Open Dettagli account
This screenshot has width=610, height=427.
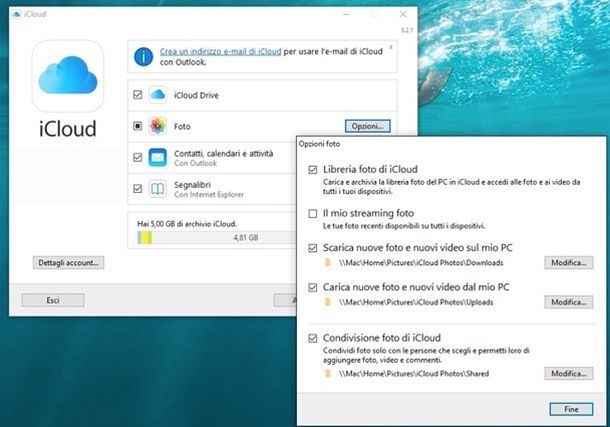68,263
